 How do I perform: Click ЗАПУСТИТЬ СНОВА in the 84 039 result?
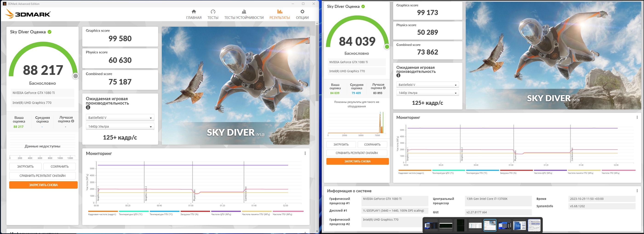coord(357,161)
